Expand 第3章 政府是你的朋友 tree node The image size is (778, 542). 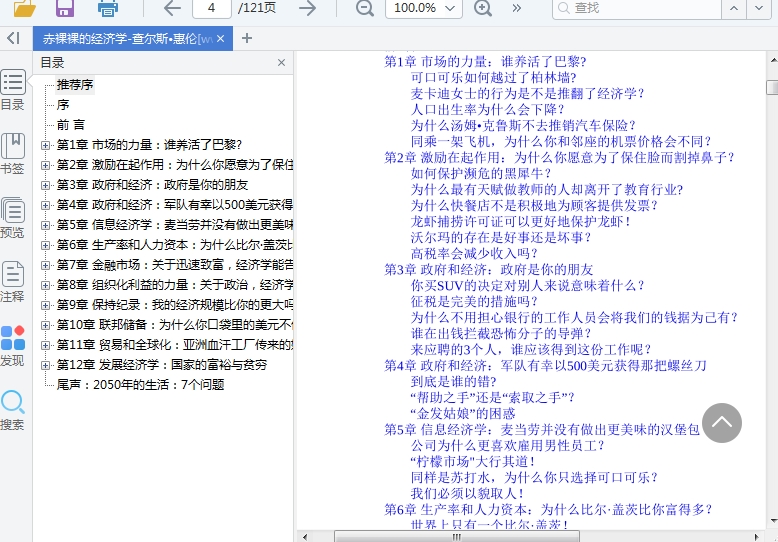click(x=46, y=185)
